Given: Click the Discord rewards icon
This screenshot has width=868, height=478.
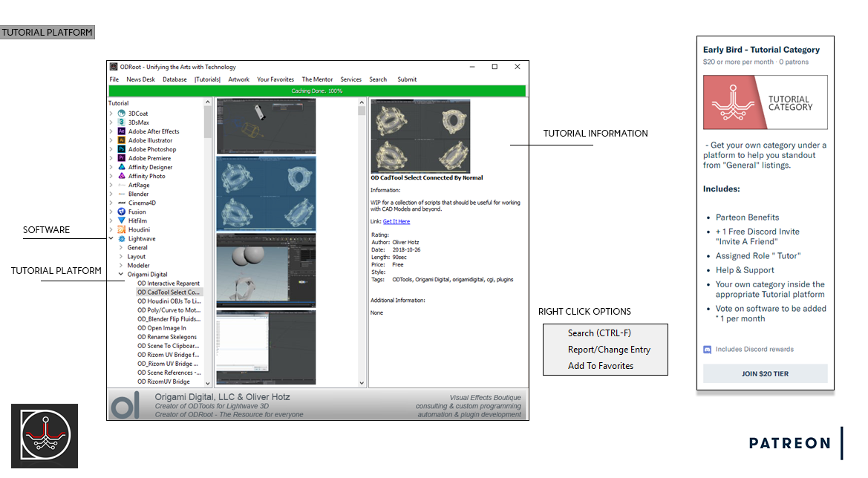Looking at the screenshot, I should [x=708, y=350].
